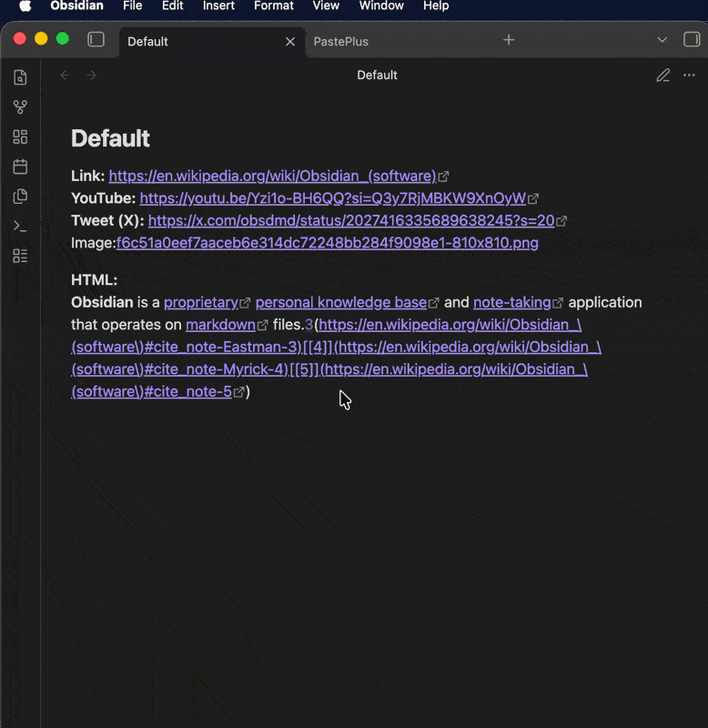Follow the 'personal knowledge base' link

[341, 303]
